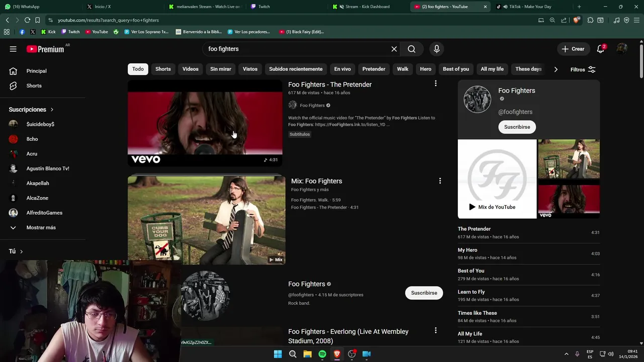Play Learn to Fly in the track list

coord(529,296)
